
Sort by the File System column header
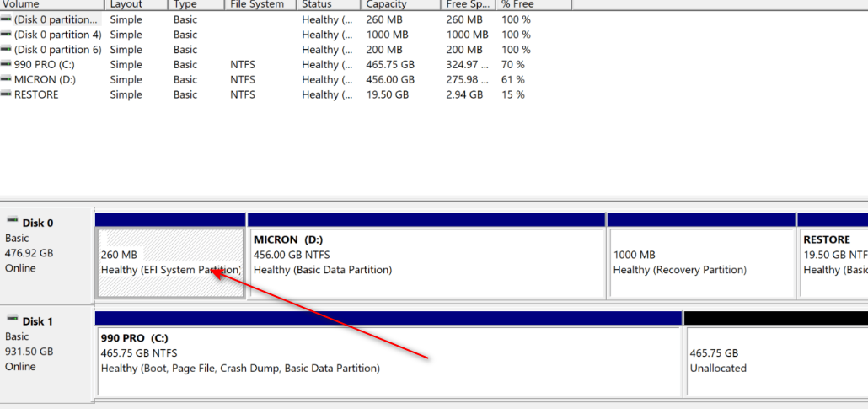pyautogui.click(x=260, y=4)
